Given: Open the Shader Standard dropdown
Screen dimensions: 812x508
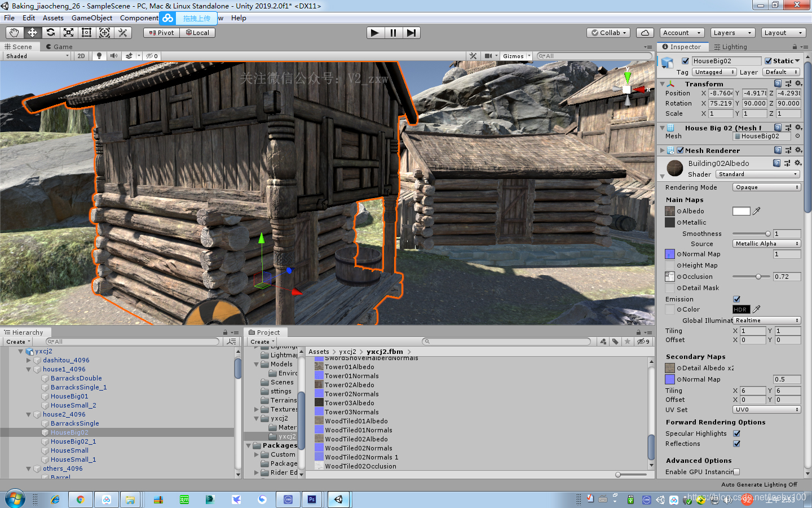Looking at the screenshot, I should pos(758,174).
